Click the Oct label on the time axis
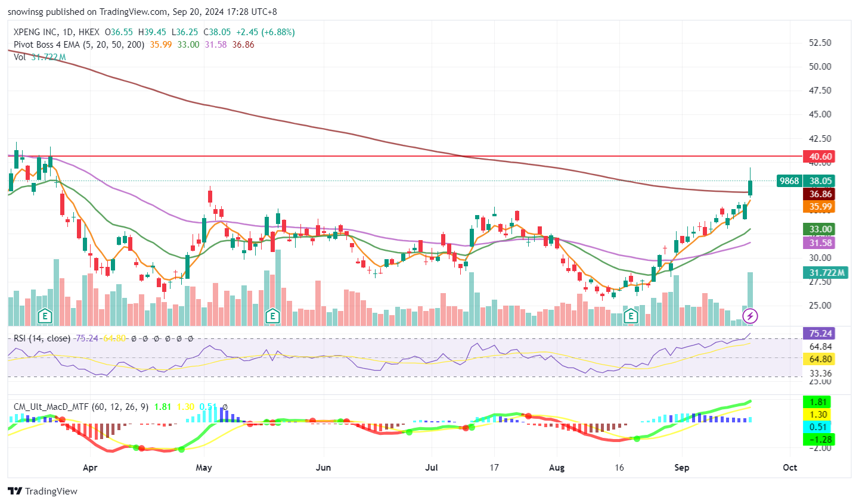 tap(790, 468)
